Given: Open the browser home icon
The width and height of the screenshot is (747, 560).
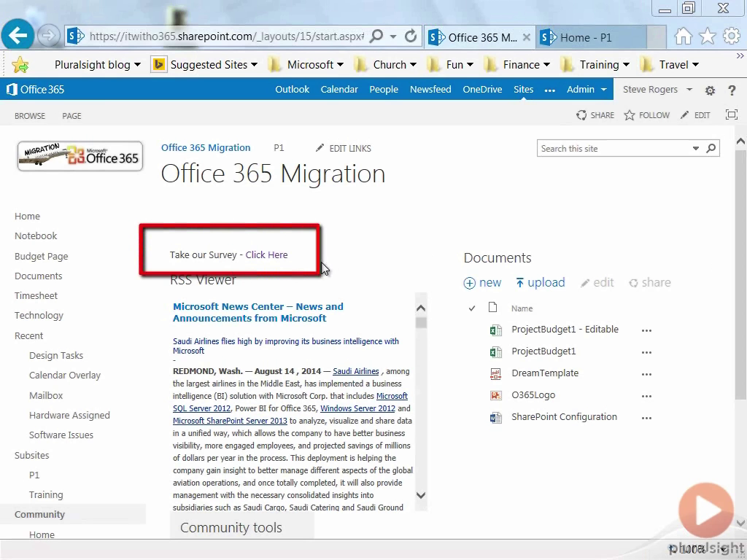Looking at the screenshot, I should [683, 36].
